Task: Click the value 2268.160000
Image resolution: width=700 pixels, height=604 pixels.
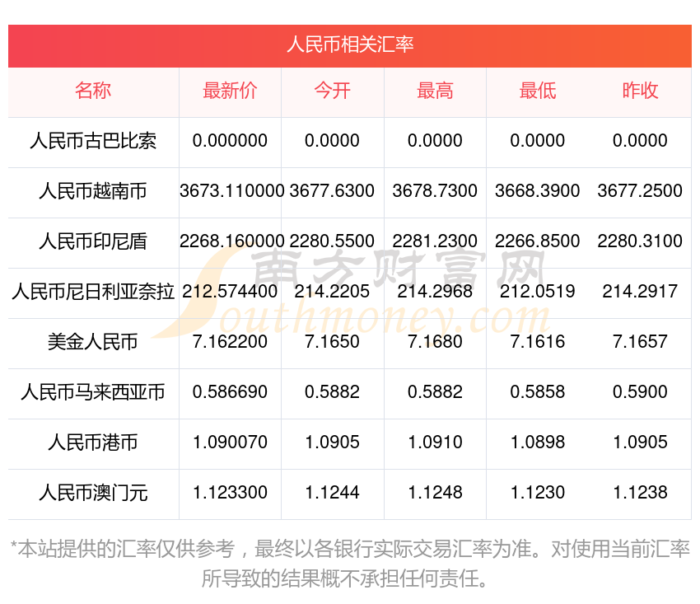Action: [x=231, y=241]
